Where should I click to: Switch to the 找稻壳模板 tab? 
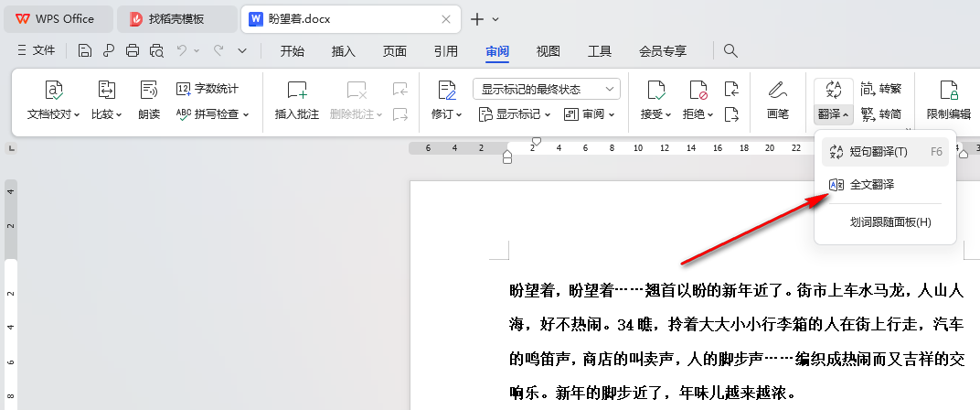tap(176, 19)
